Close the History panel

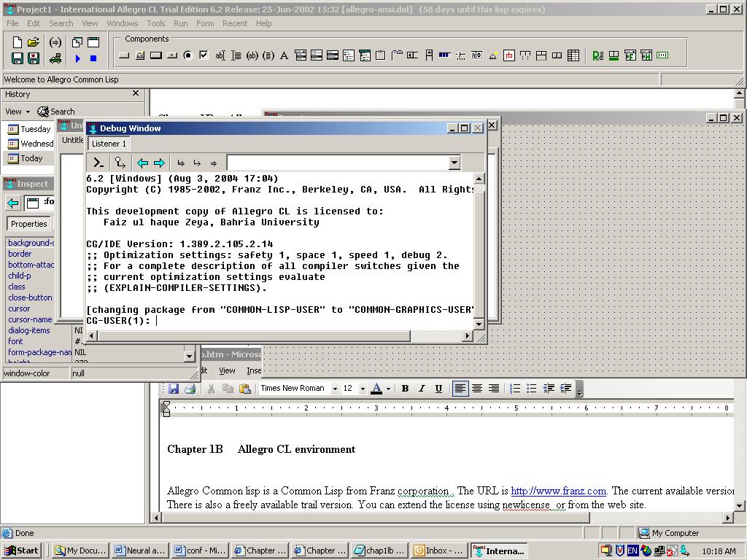(136, 93)
